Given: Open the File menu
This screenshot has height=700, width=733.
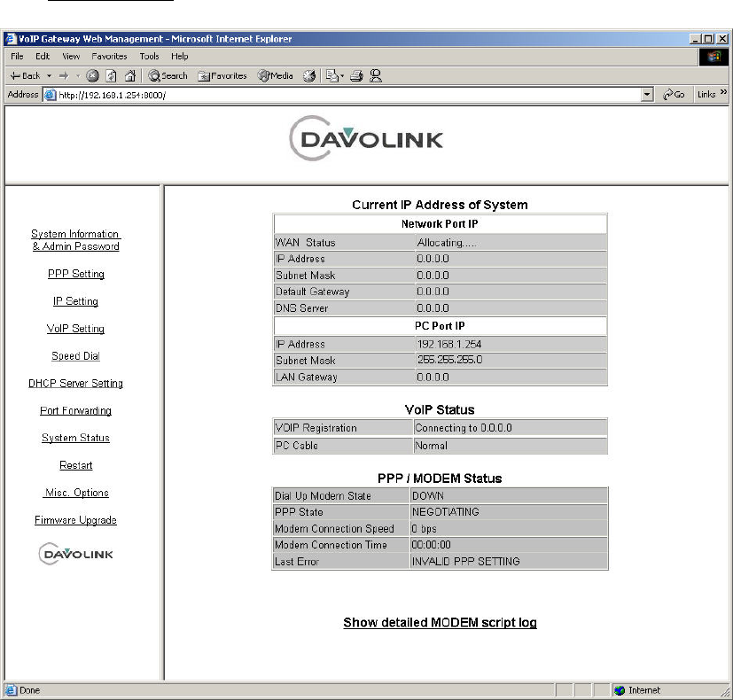Looking at the screenshot, I should click(17, 57).
